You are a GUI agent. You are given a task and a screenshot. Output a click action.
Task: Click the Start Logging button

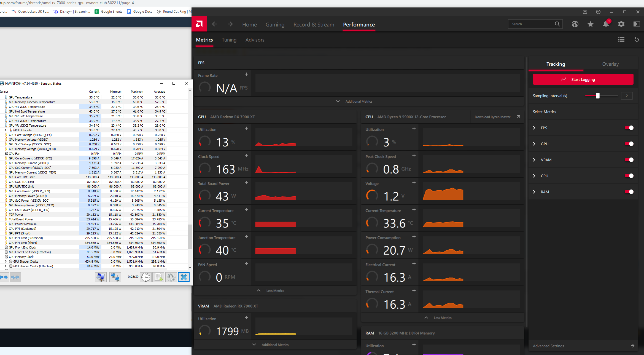[x=583, y=79]
